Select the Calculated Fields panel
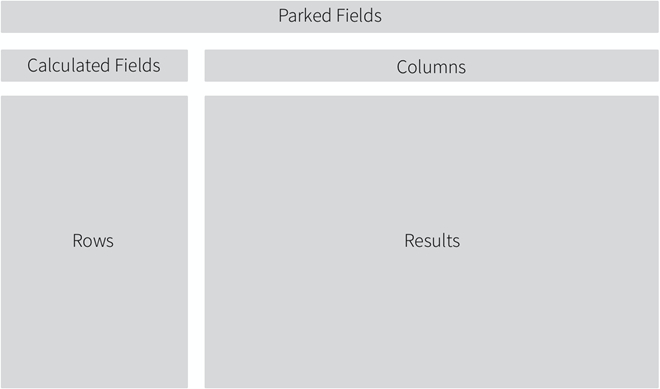The width and height of the screenshot is (660, 389). pos(94,65)
